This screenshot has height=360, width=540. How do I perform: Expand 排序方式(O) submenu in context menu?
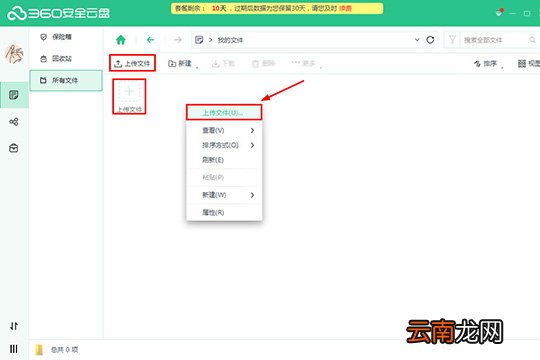point(224,145)
